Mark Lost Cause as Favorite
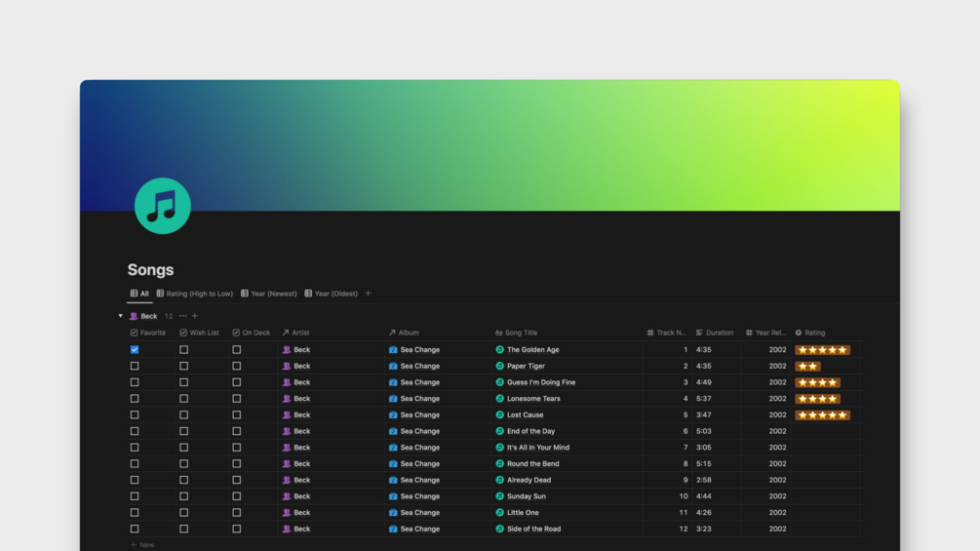The width and height of the screenshot is (980, 551). [x=135, y=414]
